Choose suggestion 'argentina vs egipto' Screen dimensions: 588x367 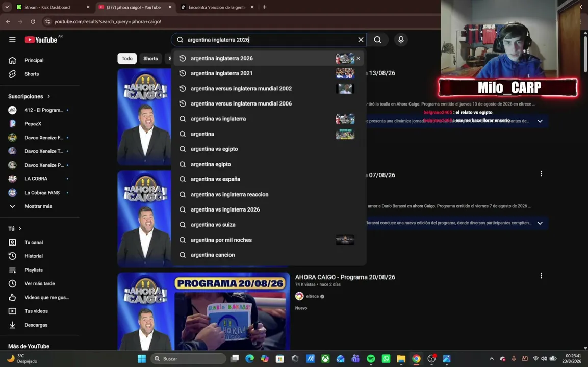click(x=268, y=149)
